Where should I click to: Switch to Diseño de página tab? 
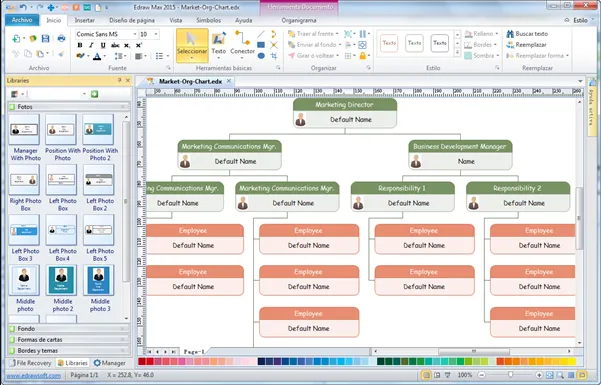coord(132,20)
